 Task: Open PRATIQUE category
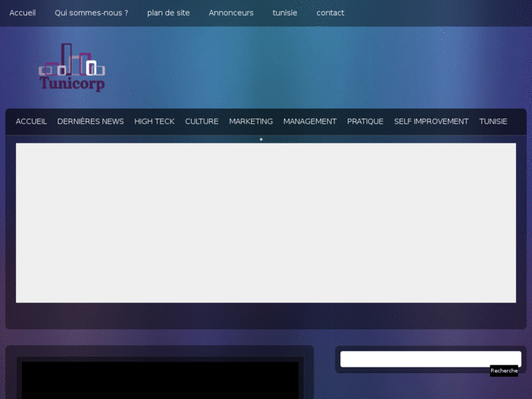click(365, 122)
